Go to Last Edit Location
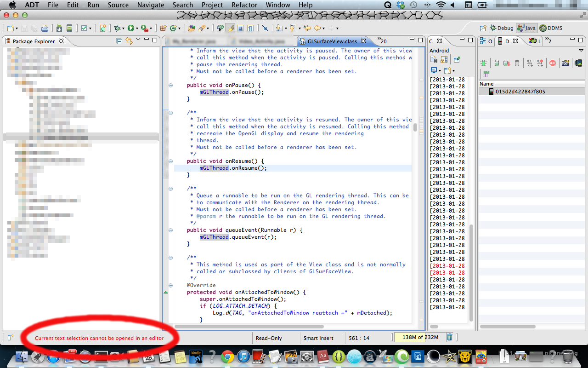Viewport: 588px width, 368px height. [307, 28]
